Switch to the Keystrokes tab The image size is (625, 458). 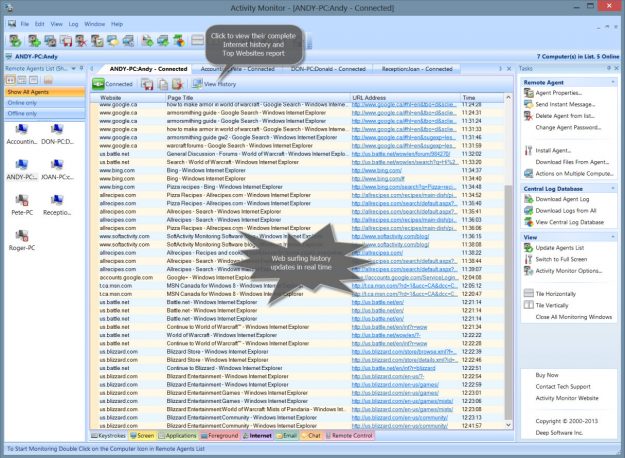point(110,436)
